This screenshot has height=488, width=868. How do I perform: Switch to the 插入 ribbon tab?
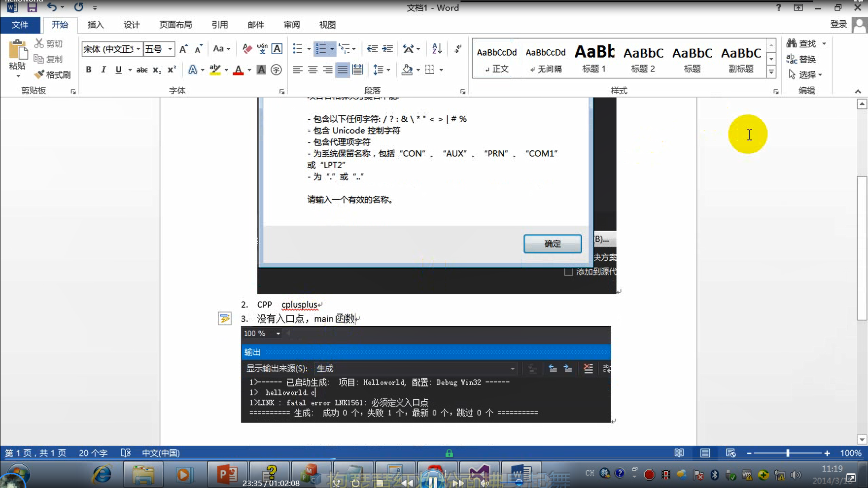click(95, 25)
